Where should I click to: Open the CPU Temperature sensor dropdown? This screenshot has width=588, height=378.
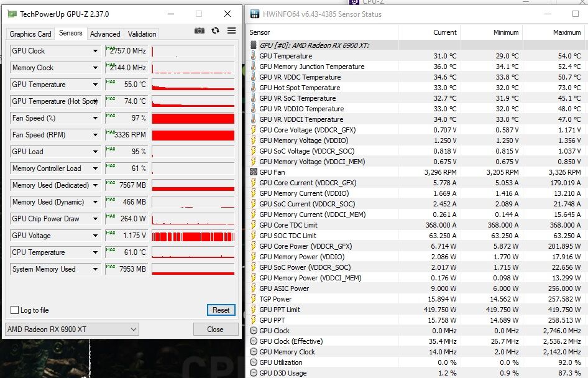pos(95,252)
